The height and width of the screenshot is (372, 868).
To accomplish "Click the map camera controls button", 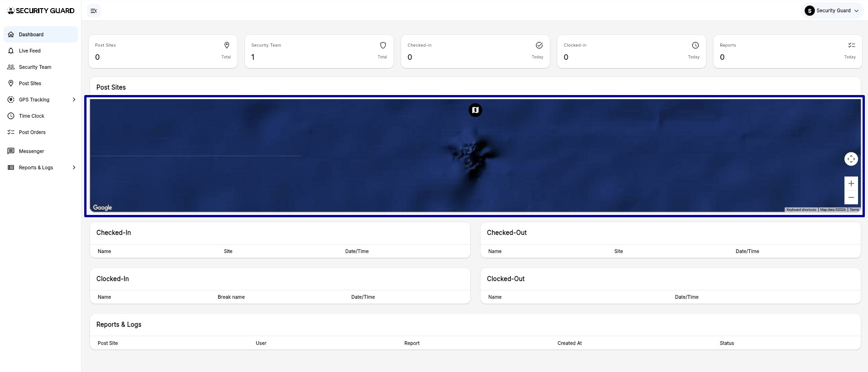I will coord(851,159).
